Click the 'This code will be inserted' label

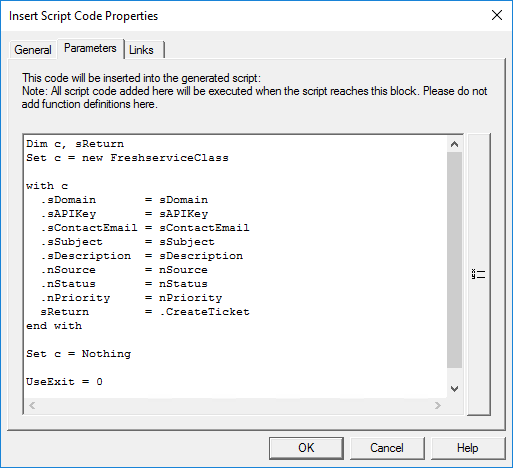[141, 78]
